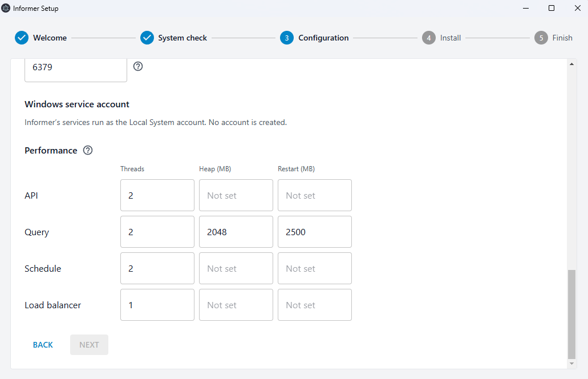Click the scrollbar down arrow
Viewport: 588px width, 379px height.
[x=571, y=363]
